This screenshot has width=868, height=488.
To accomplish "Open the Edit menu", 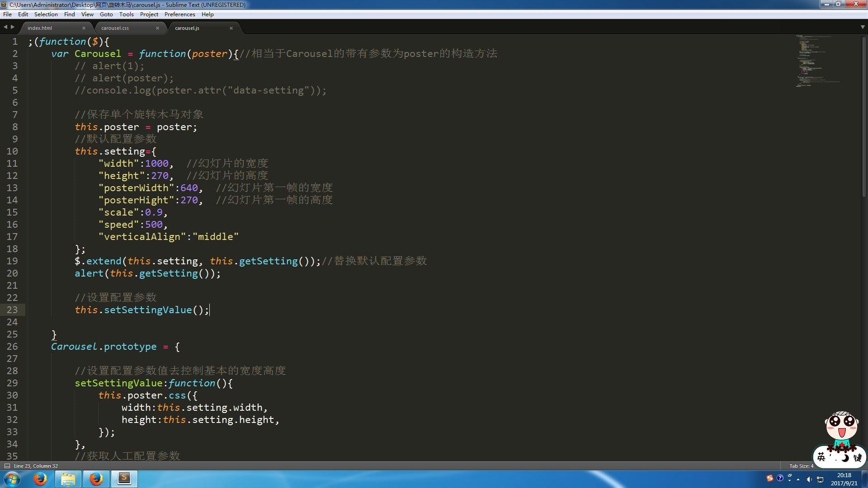I will pos(23,14).
